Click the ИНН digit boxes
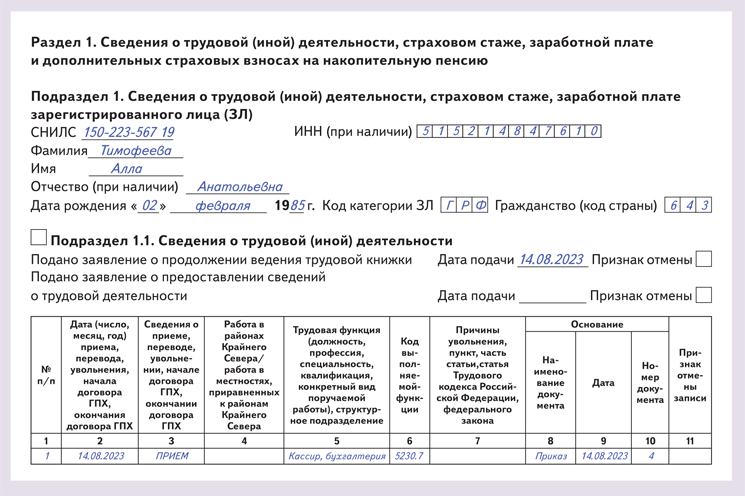The width and height of the screenshot is (745, 496). [508, 132]
